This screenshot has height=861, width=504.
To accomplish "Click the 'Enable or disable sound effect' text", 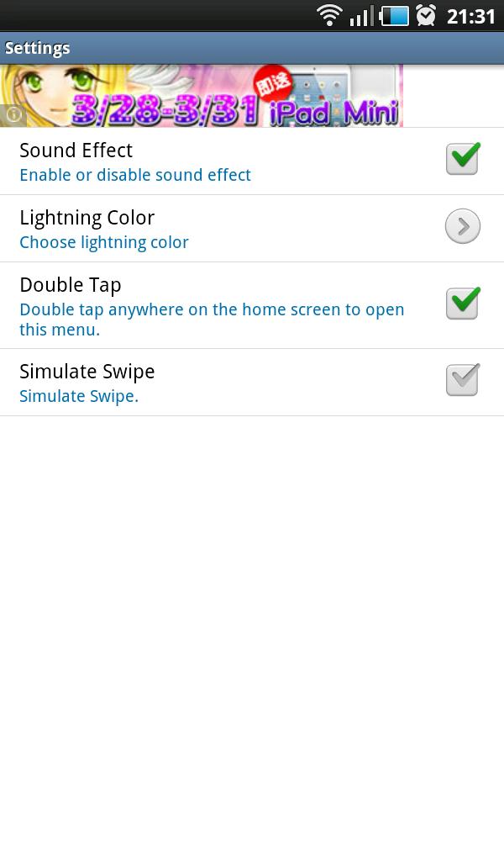I will 135,175.
